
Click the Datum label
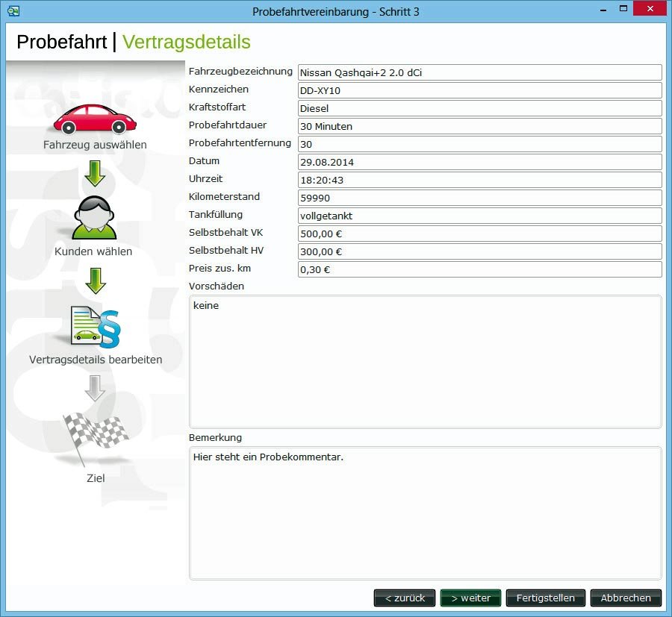(204, 161)
